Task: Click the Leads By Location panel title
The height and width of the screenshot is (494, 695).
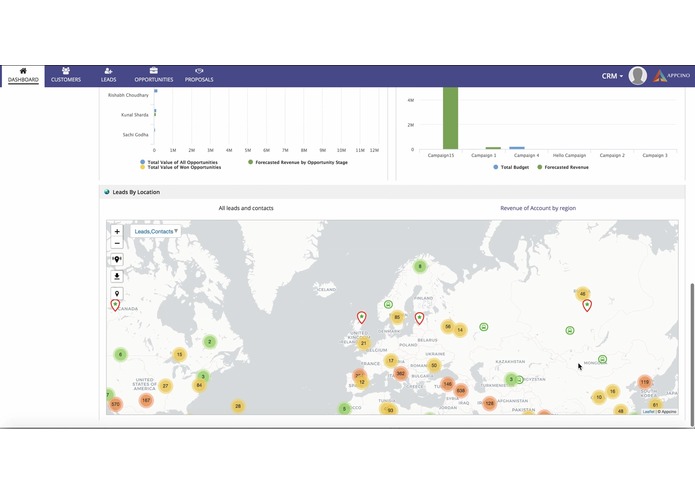Action: click(136, 192)
